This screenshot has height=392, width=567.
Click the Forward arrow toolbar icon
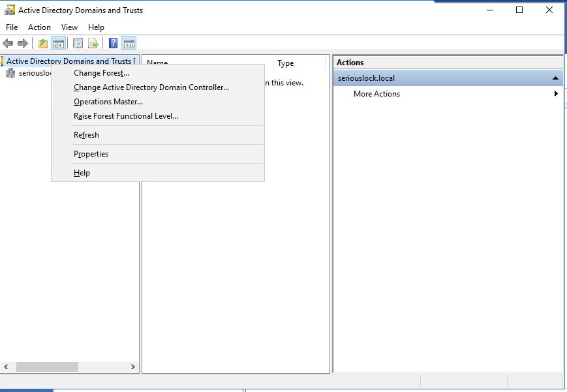tap(23, 44)
